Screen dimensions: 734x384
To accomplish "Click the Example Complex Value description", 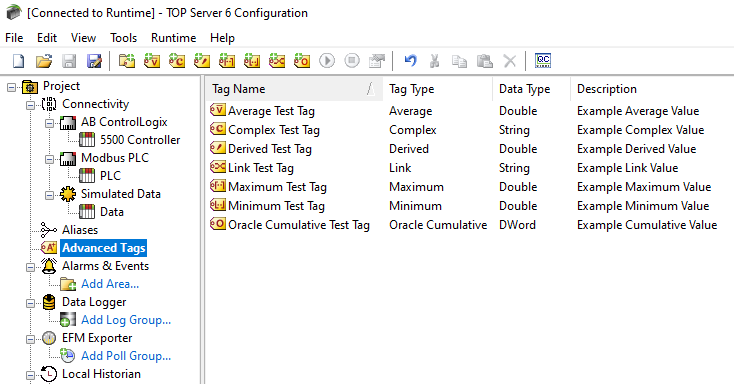I will (640, 130).
